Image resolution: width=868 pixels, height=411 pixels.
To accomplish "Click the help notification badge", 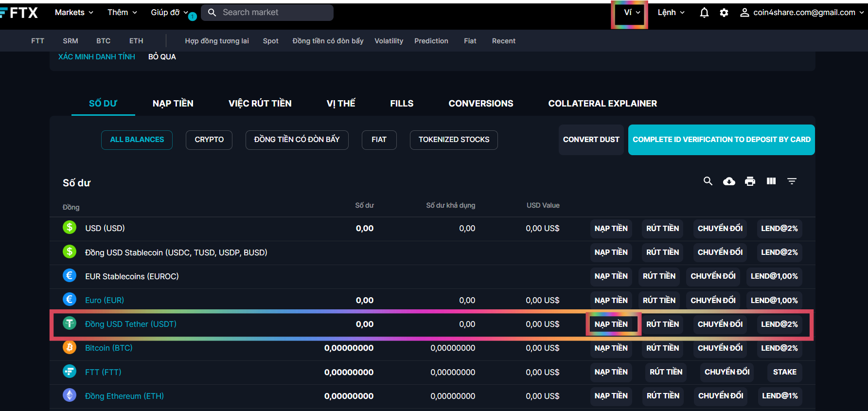I will [x=193, y=17].
